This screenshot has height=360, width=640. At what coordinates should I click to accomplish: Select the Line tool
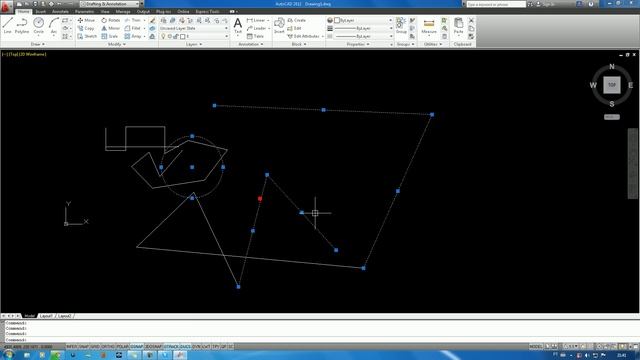click(x=7, y=25)
